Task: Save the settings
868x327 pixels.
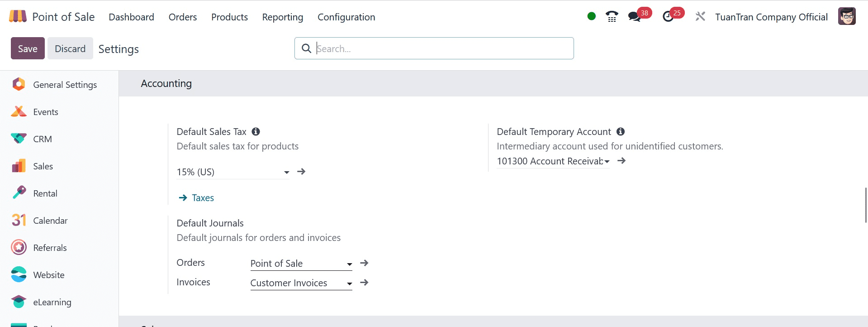Action: [x=28, y=48]
